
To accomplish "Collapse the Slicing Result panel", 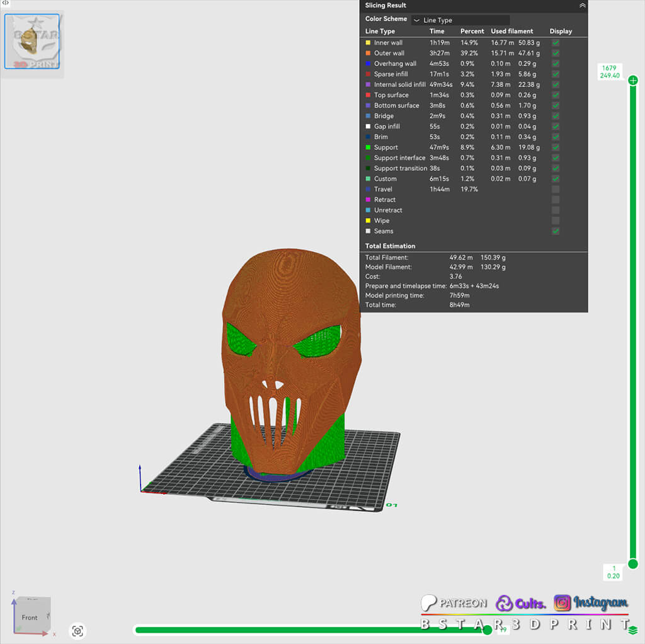I will tap(582, 5).
